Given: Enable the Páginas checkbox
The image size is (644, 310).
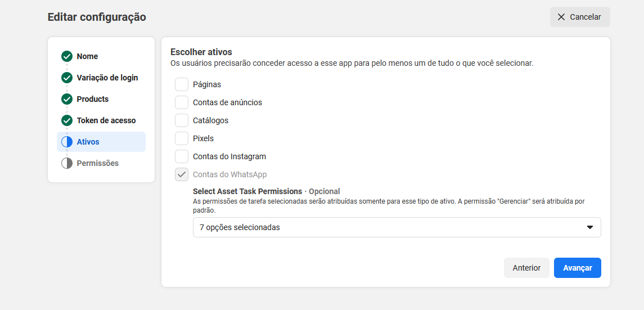Looking at the screenshot, I should [x=182, y=84].
